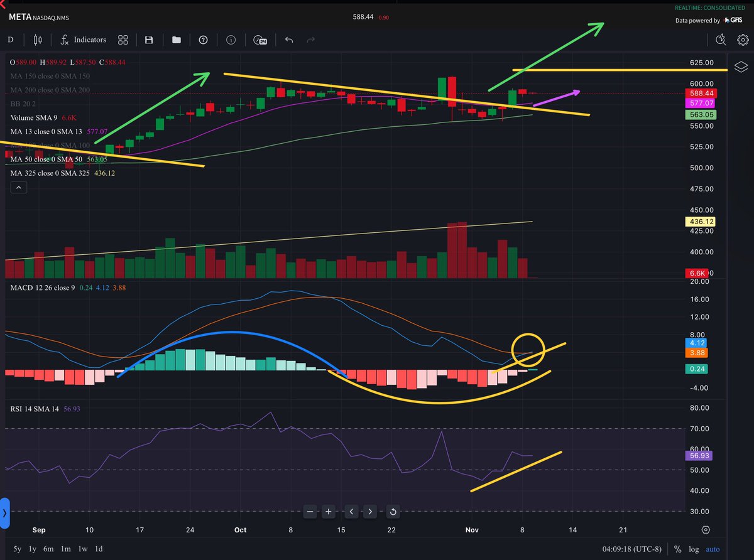Select the hidden MA 200 SMA 200 legend
754x560 pixels.
point(50,90)
